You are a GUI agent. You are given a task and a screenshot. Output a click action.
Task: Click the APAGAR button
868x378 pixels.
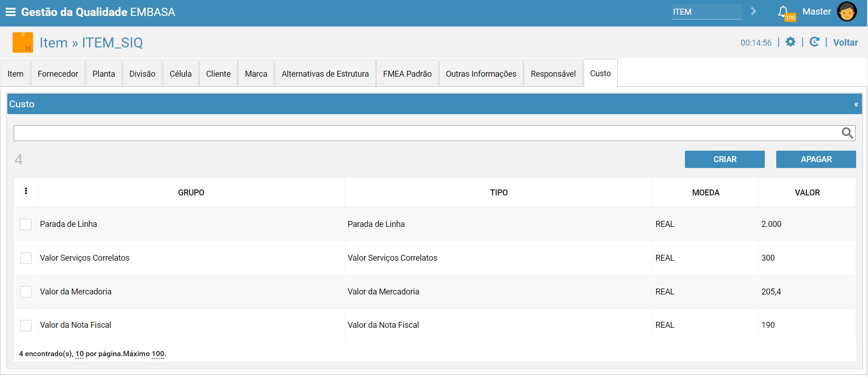click(816, 159)
